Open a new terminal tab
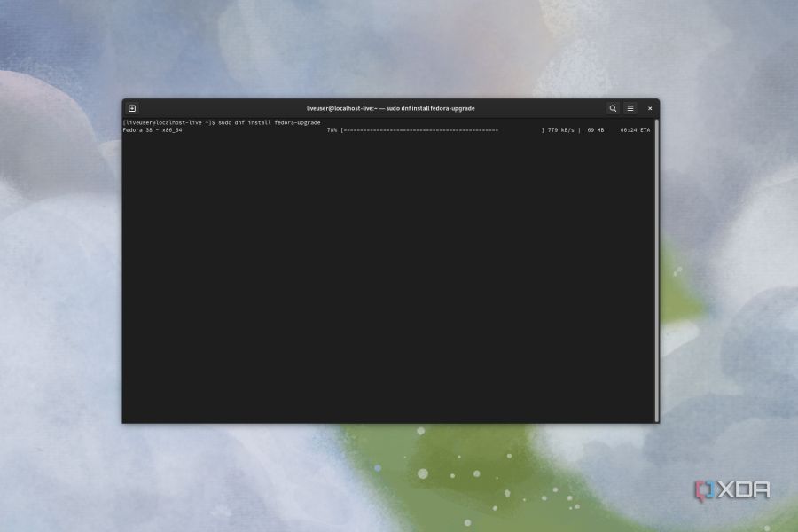798x532 pixels. coord(132,108)
